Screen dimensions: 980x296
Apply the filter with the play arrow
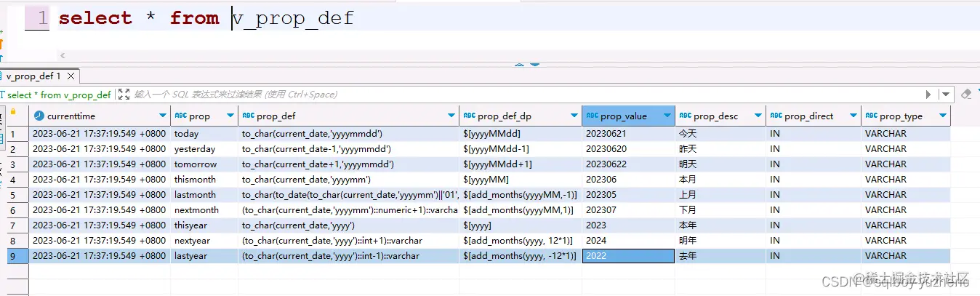pos(928,95)
